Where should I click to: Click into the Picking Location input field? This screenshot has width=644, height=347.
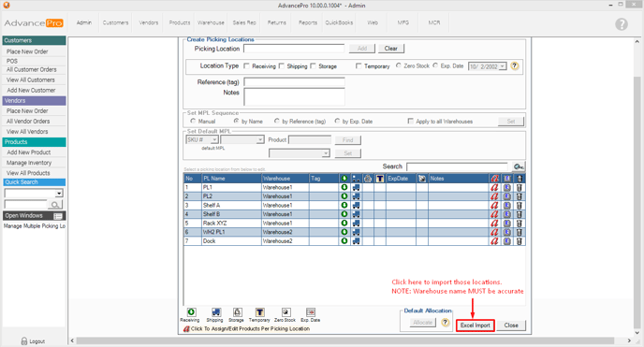294,49
